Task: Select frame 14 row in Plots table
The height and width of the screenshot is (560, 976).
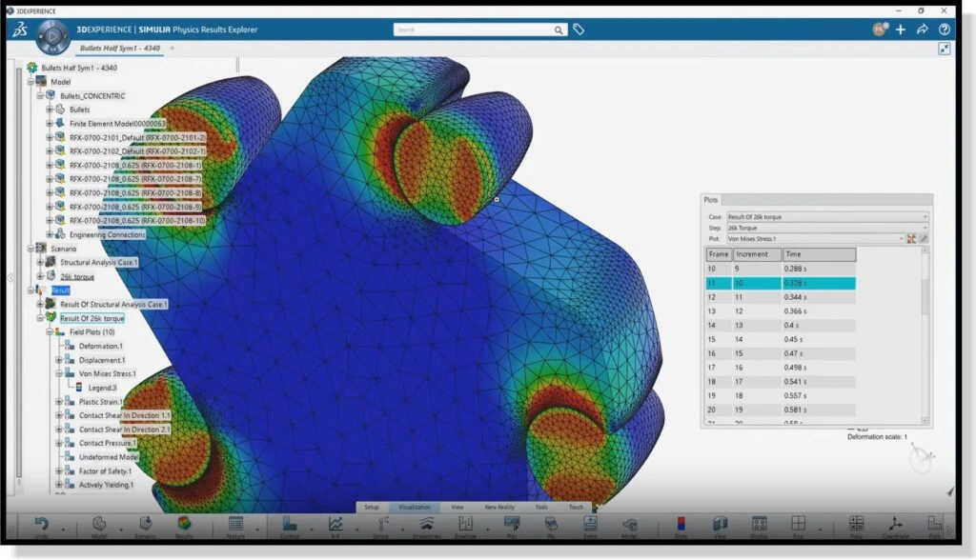Action: coord(780,325)
